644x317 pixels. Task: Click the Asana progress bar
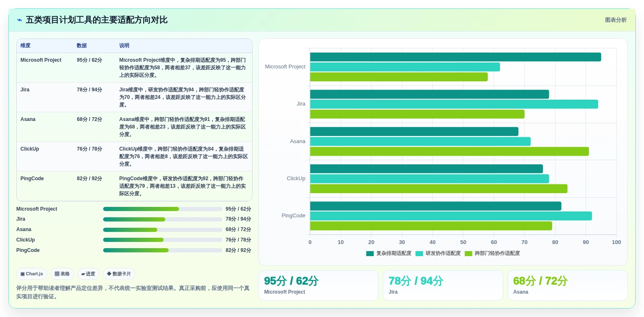pos(163,230)
